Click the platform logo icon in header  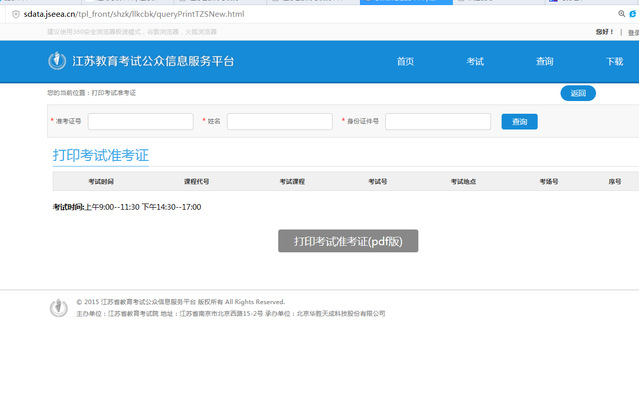coord(57,61)
